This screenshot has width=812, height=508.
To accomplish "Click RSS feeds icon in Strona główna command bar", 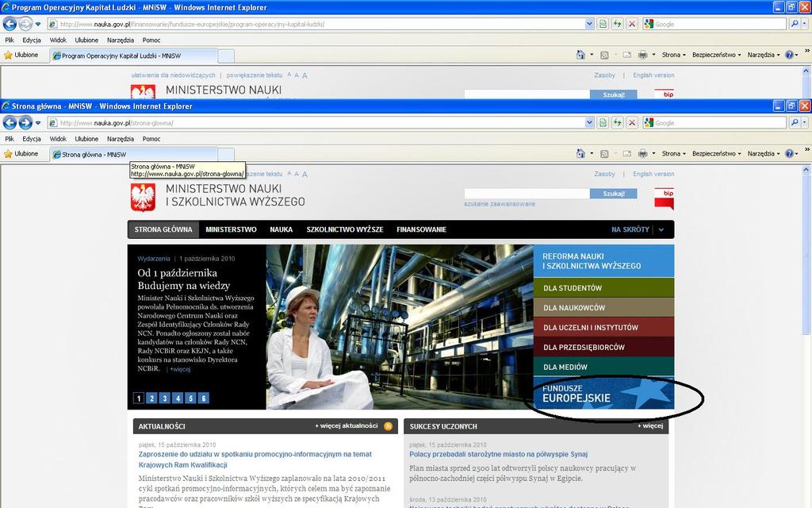I will click(604, 154).
